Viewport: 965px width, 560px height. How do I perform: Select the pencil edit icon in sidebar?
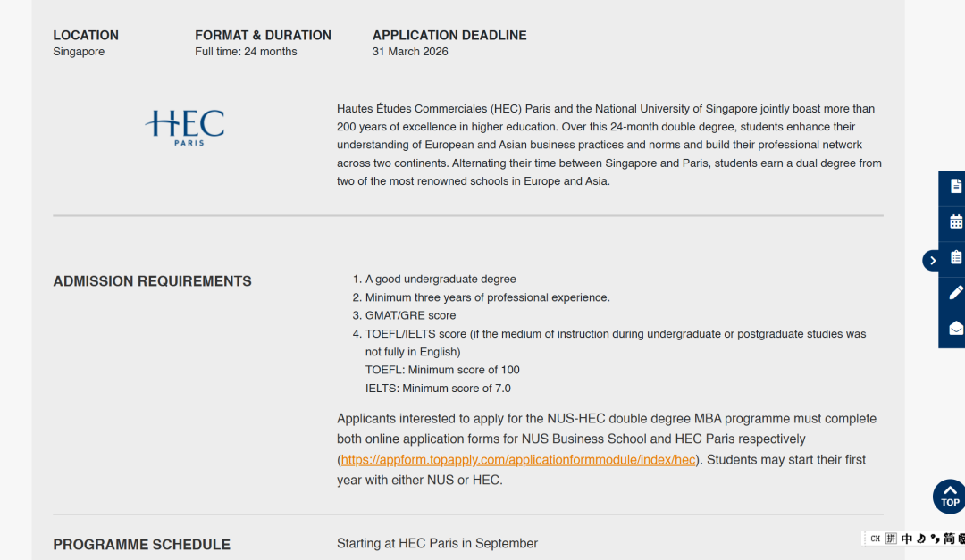955,293
